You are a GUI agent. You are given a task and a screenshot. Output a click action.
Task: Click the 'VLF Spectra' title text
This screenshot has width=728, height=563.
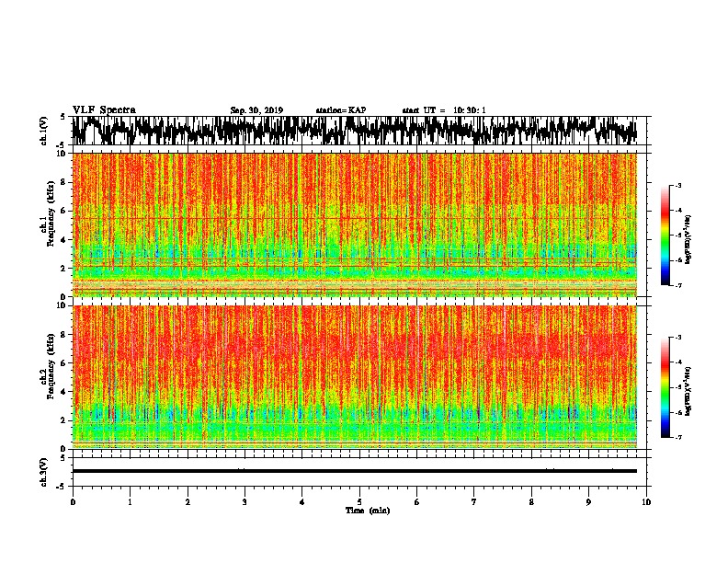[x=104, y=109]
